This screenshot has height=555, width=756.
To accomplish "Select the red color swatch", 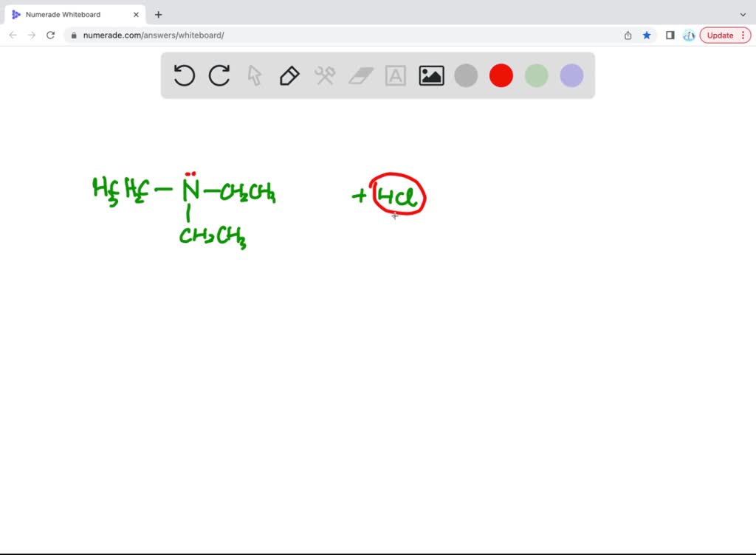I will click(501, 75).
